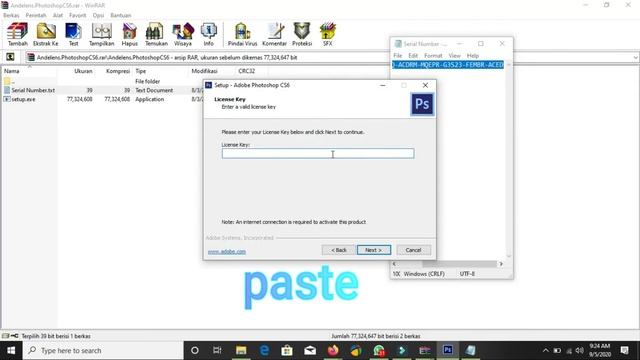Open Opsi menu in WinRAR
Screen dimensions: 640x360
pos(98,15)
